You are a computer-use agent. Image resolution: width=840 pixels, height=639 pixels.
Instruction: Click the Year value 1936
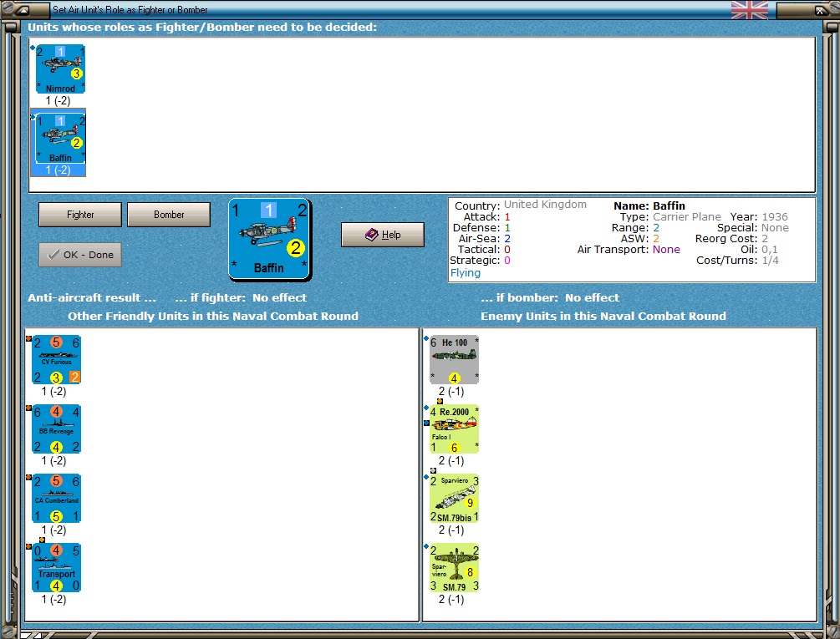[x=775, y=216]
